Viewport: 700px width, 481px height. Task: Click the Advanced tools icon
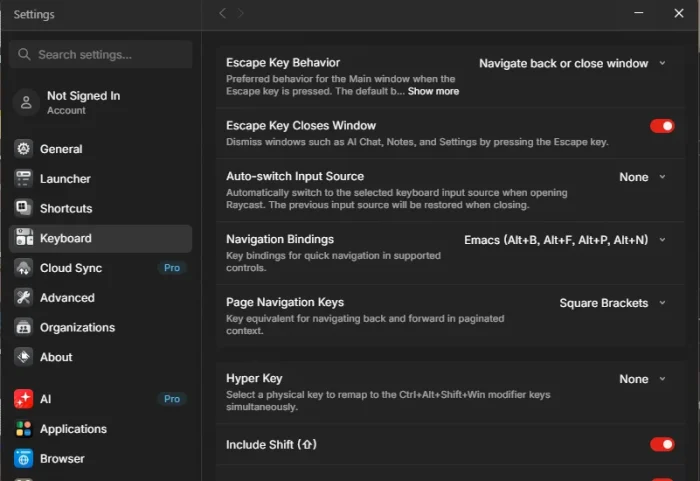pyautogui.click(x=23, y=297)
